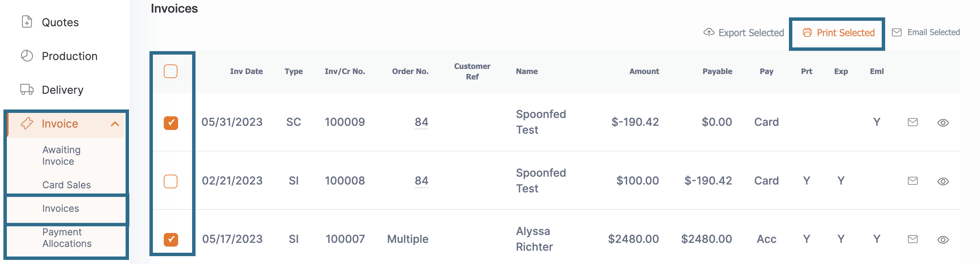This screenshot has height=264, width=980.
Task: Collapse the Invoice menu with chevron
Action: point(115,123)
